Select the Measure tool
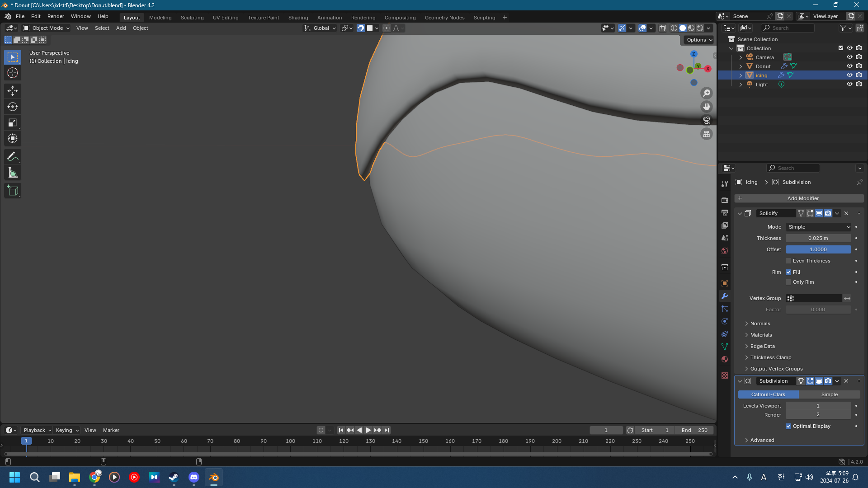This screenshot has height=488, width=868. [13, 173]
